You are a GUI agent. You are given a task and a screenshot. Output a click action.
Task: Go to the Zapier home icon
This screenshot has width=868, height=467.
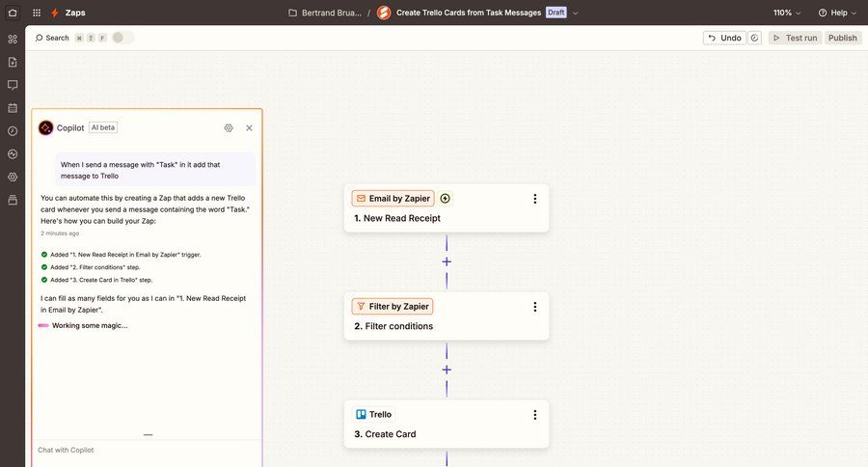pyautogui.click(x=13, y=13)
